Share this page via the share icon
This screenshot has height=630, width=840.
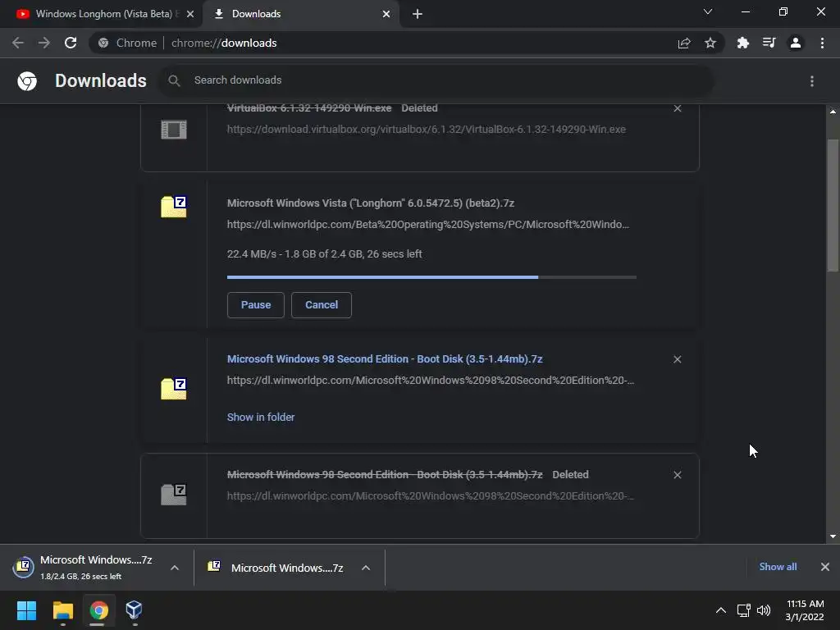[x=684, y=43]
